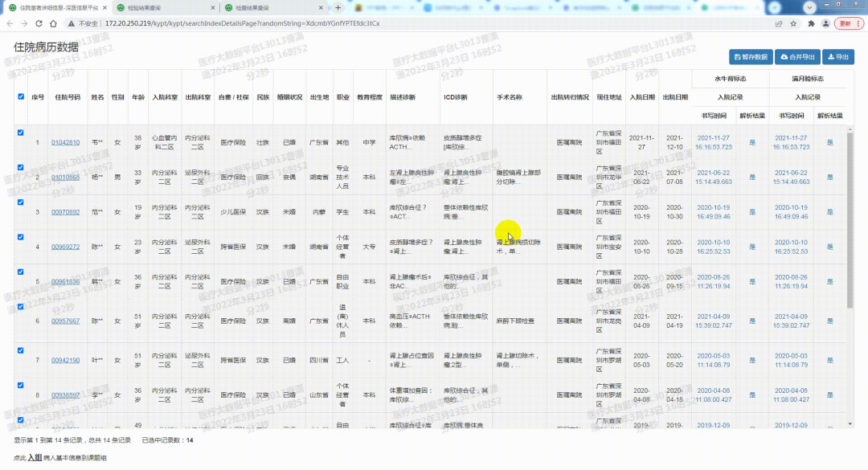The height and width of the screenshot is (470, 868).
Task: Click the 不安全 security warning icon
Action: 72,24
